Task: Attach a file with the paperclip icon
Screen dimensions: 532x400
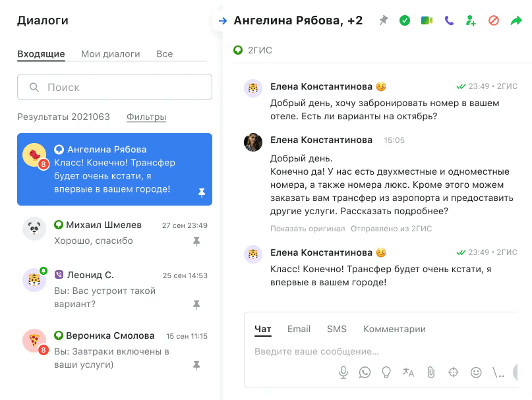Action: tap(431, 372)
